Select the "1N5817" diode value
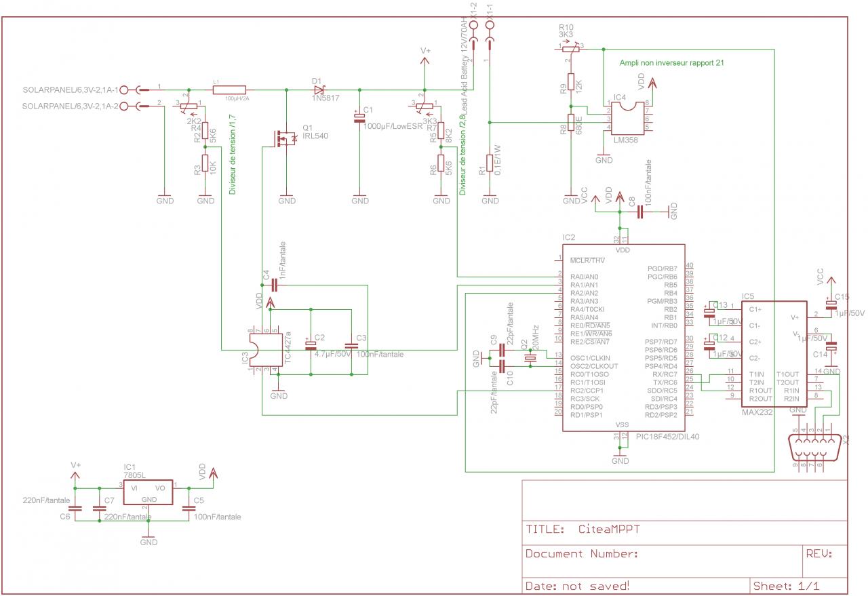 (325, 98)
